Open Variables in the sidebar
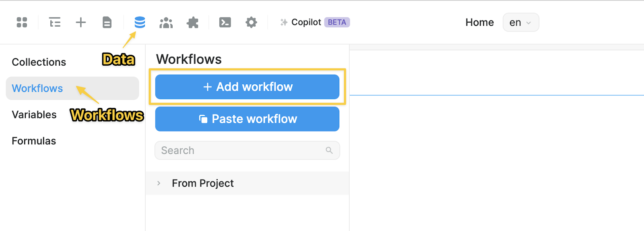The image size is (644, 231). point(34,114)
